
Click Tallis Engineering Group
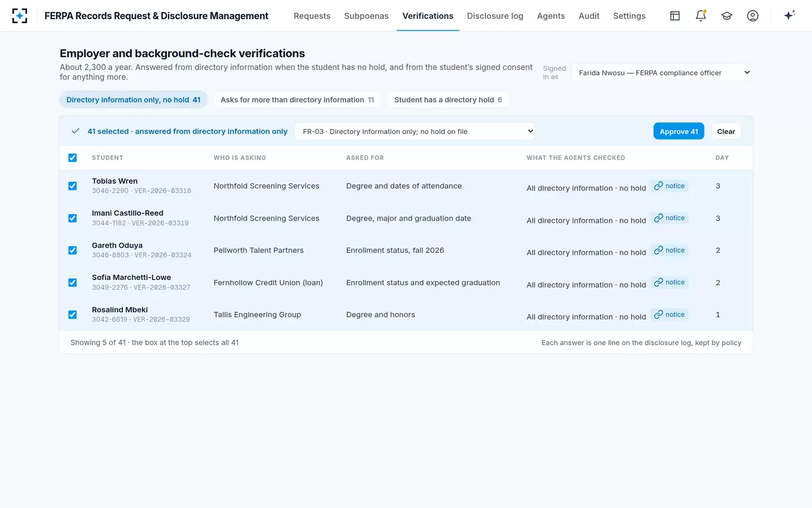(257, 314)
